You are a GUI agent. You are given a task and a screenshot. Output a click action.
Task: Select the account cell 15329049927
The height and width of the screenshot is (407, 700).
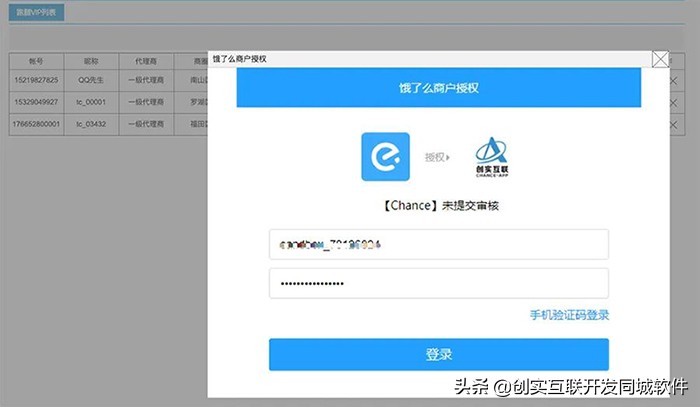tap(36, 102)
